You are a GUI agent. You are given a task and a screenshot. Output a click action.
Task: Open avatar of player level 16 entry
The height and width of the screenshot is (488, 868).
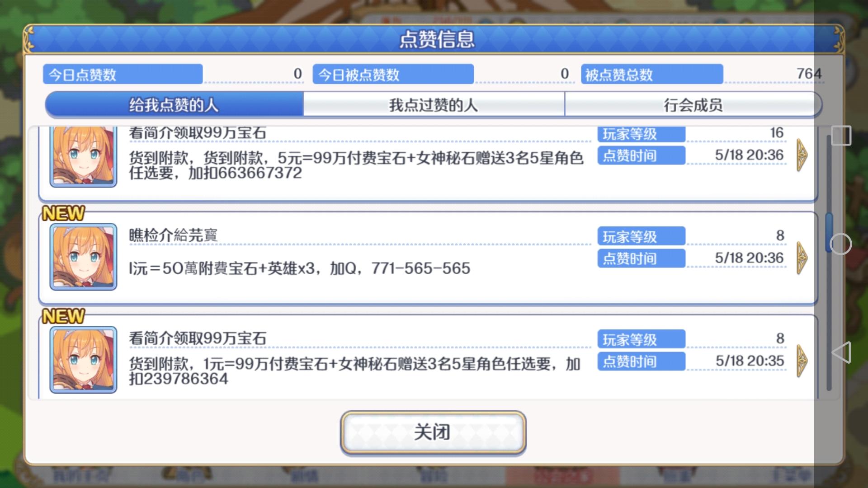83,156
